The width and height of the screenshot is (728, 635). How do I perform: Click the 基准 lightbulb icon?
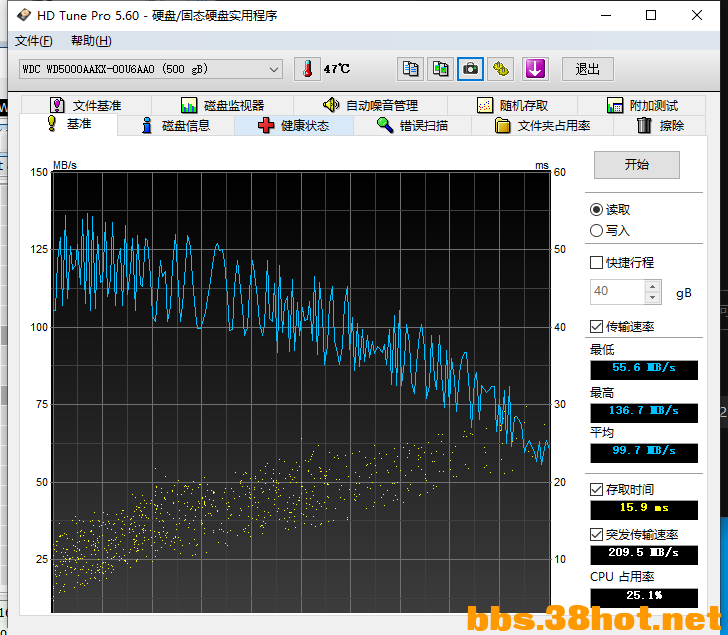pos(52,123)
